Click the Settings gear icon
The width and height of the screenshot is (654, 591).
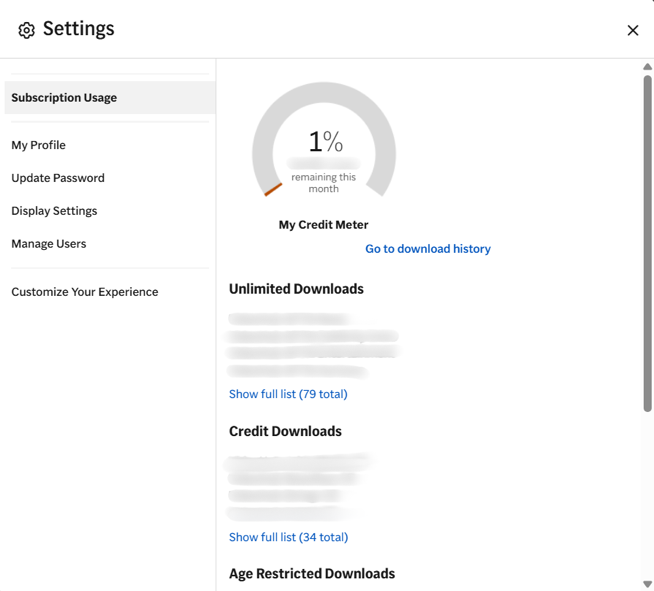(27, 31)
